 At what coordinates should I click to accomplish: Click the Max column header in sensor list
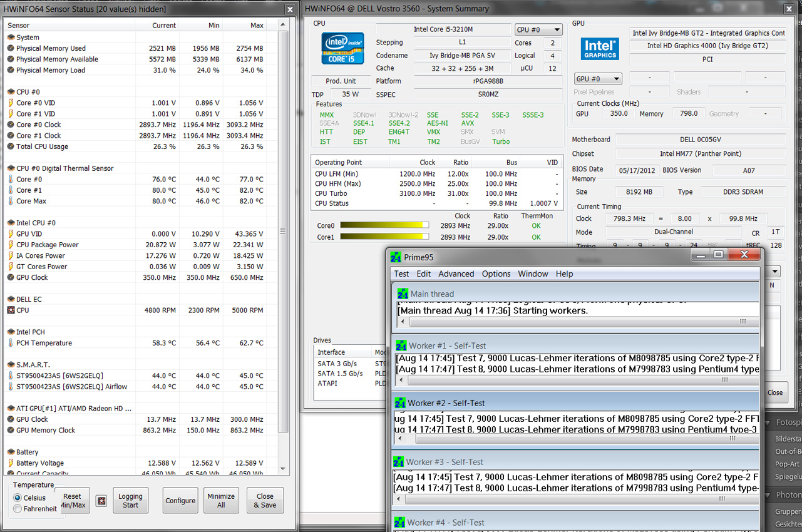coord(245,25)
